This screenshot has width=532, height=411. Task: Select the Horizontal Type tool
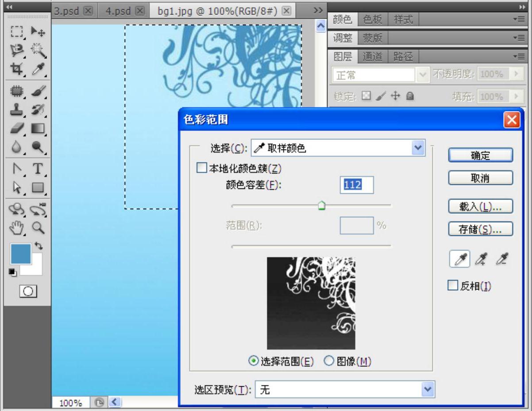[x=38, y=169]
